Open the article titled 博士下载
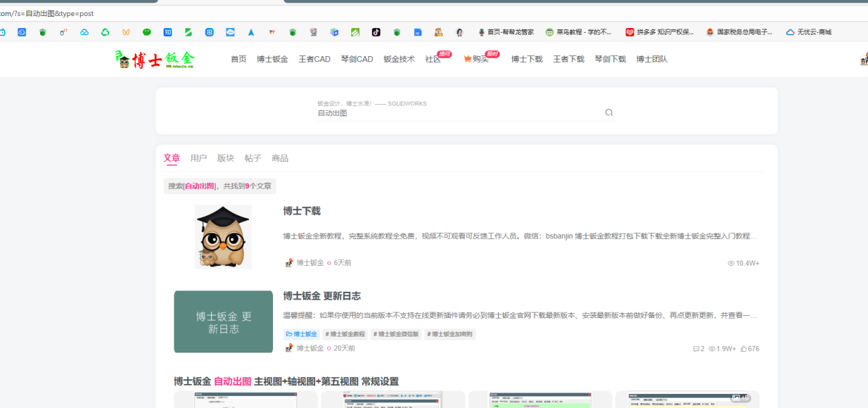This screenshot has height=408, width=868. [300, 210]
